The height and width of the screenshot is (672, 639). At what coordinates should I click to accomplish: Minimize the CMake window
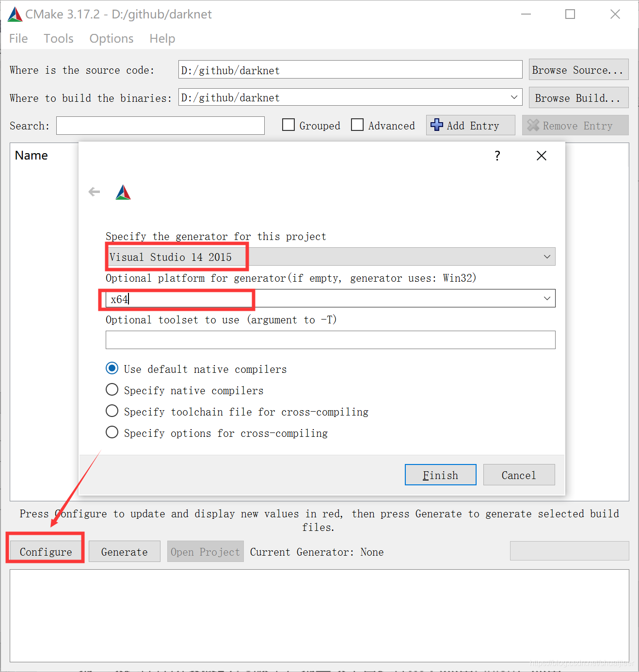526,15
